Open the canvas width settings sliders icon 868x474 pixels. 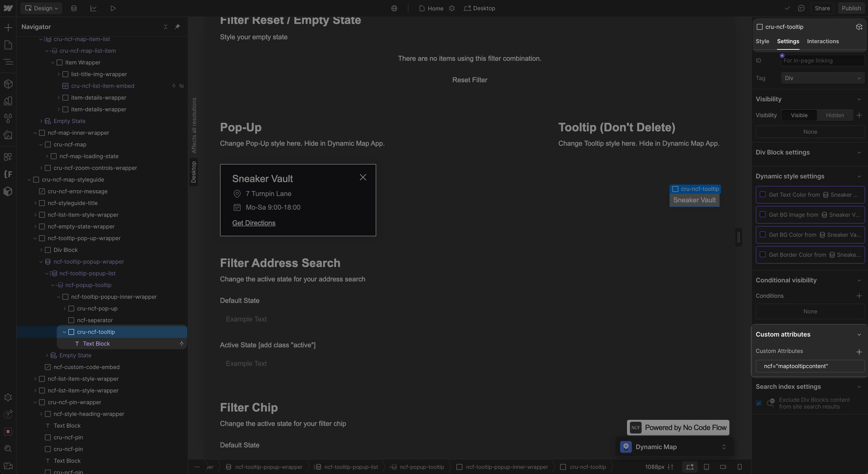pyautogui.click(x=670, y=467)
